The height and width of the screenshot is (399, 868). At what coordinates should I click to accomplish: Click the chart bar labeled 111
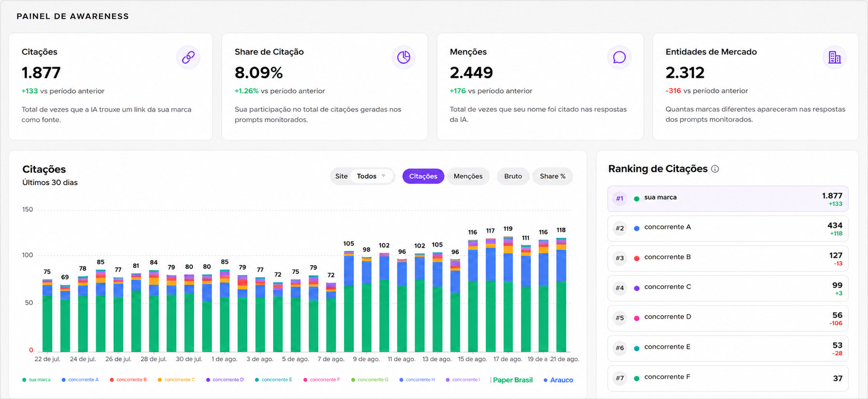click(526, 298)
